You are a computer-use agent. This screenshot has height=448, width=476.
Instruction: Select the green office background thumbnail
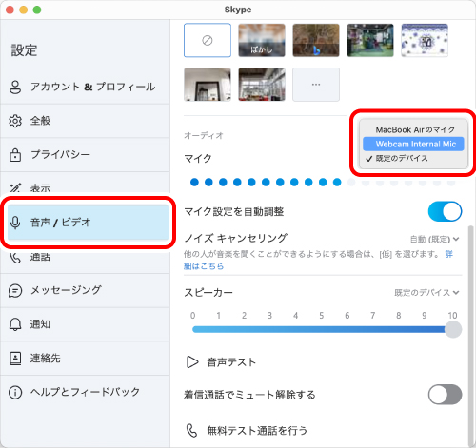(x=370, y=40)
